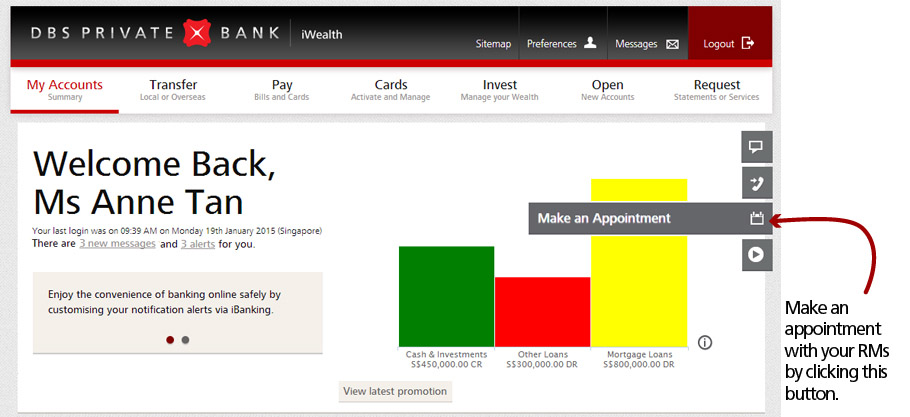Open Messages from the header
The width and height of the screenshot is (910, 417).
[x=647, y=44]
